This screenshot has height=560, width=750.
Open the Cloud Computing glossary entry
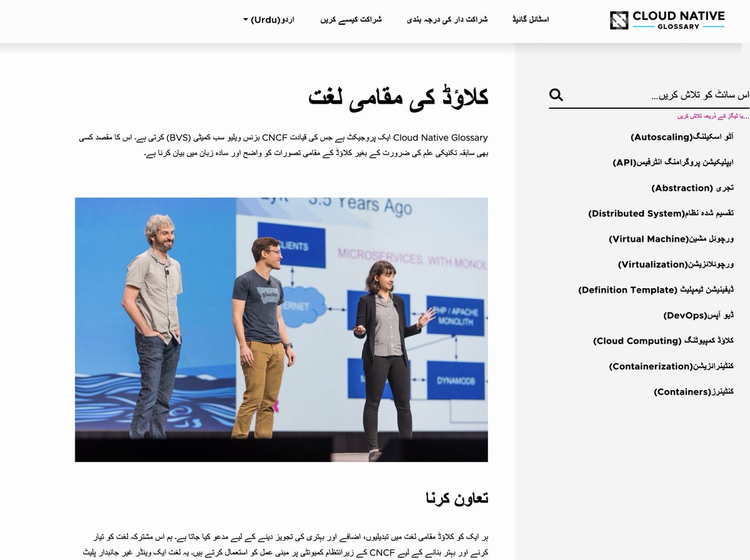click(x=664, y=341)
